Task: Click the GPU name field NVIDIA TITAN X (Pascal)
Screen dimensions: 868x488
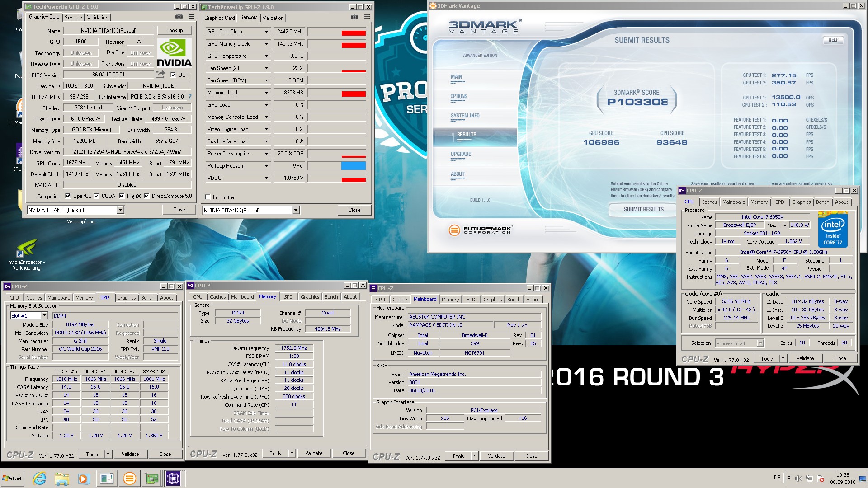Action: 108,31
